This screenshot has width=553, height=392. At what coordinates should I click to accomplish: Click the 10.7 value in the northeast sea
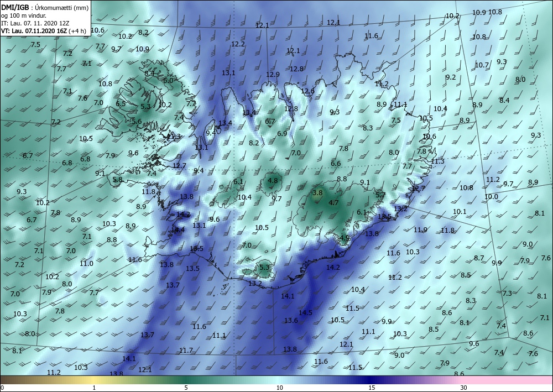[482, 65]
